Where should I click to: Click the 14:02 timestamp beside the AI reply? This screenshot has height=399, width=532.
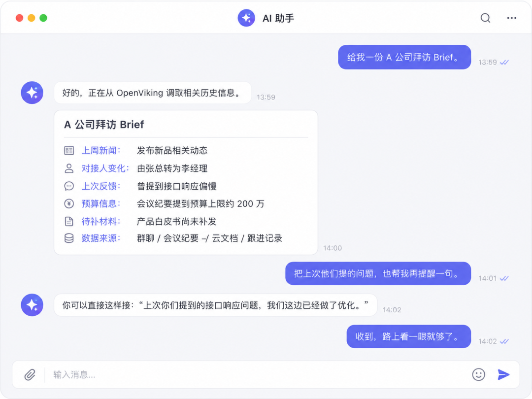pos(392,310)
